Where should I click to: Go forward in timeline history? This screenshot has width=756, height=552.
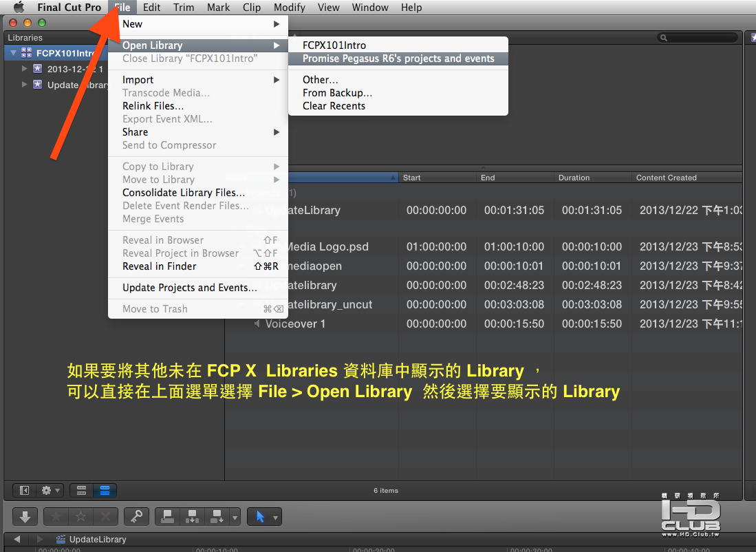[39, 539]
